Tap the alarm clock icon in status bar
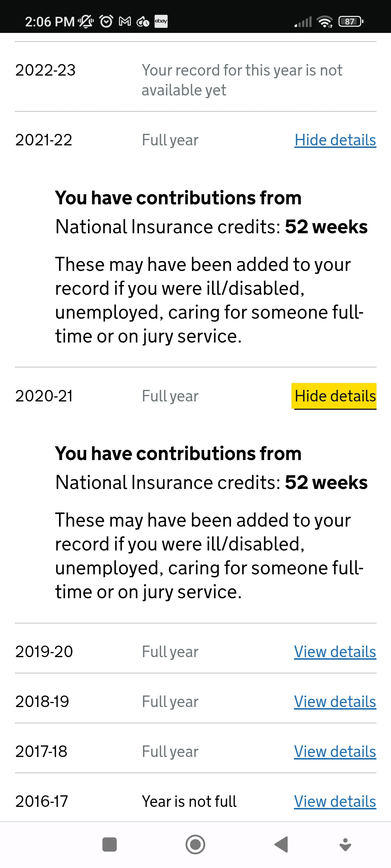 106,22
